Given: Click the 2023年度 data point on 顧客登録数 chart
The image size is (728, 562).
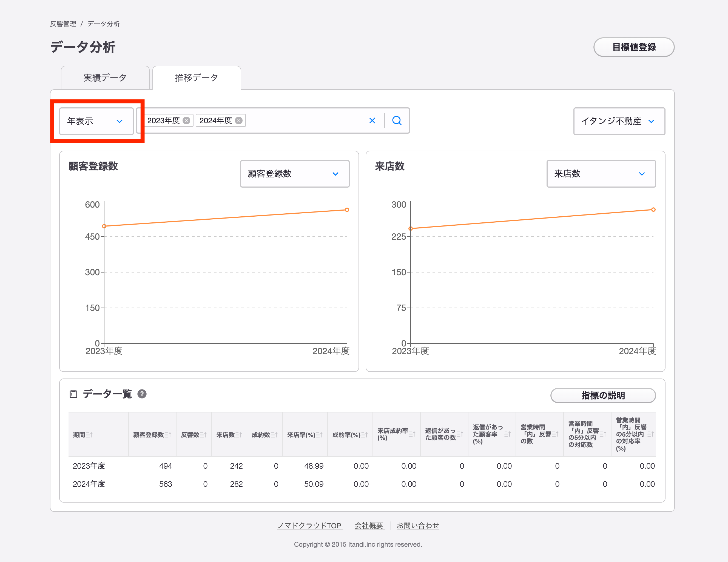Looking at the screenshot, I should pyautogui.click(x=104, y=226).
